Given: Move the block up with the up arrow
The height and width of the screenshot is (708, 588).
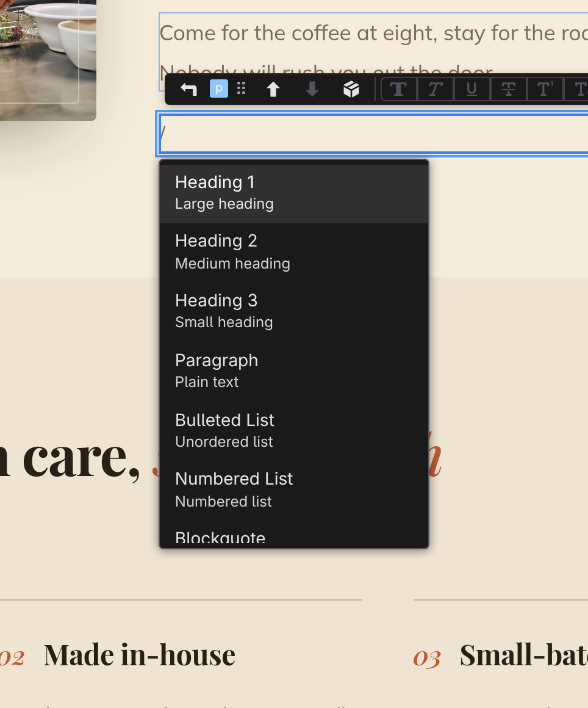Looking at the screenshot, I should pos(273,89).
